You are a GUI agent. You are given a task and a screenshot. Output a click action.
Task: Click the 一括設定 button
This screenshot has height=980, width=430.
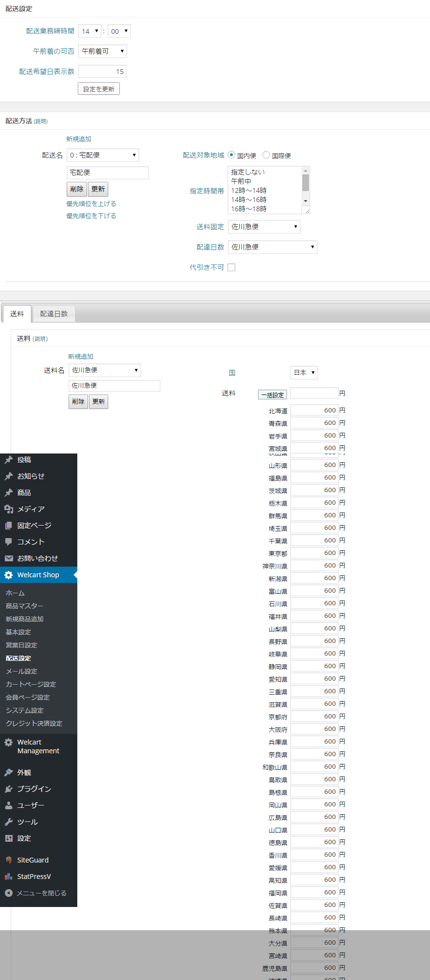click(x=272, y=395)
